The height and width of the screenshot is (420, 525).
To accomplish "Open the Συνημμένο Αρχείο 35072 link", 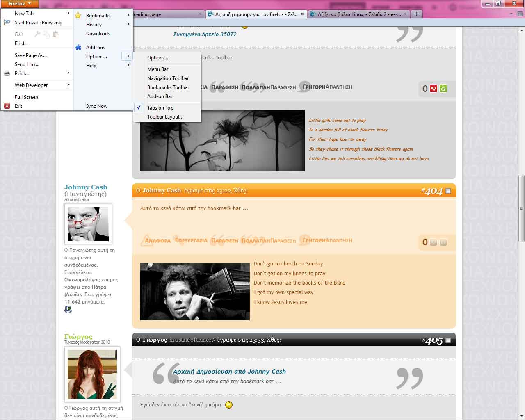I will (x=205, y=34).
